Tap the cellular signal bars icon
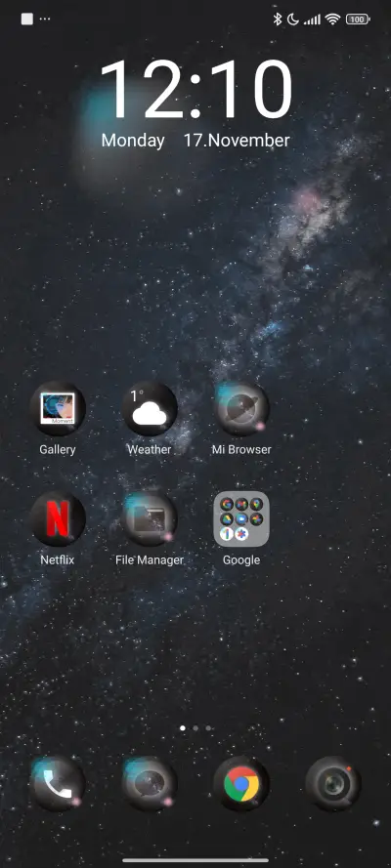This screenshot has width=391, height=868. pos(313,20)
